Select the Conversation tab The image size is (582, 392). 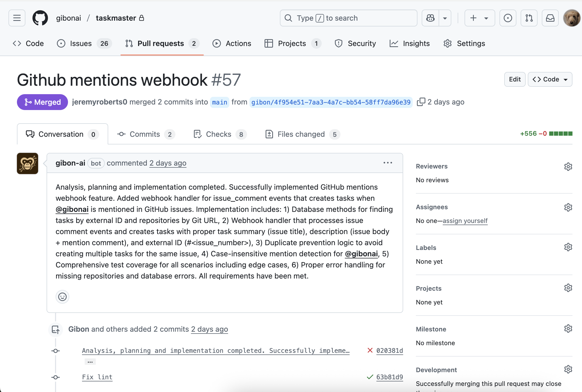coord(62,134)
